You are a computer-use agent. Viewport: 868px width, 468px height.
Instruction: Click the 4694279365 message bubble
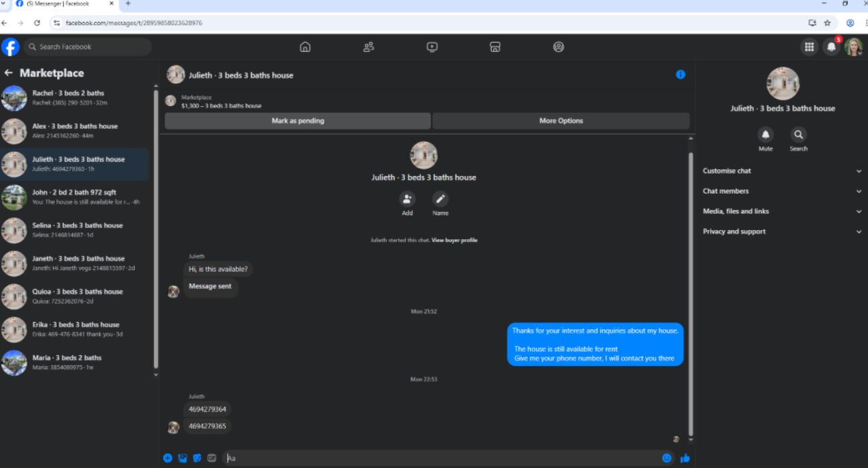click(x=207, y=426)
